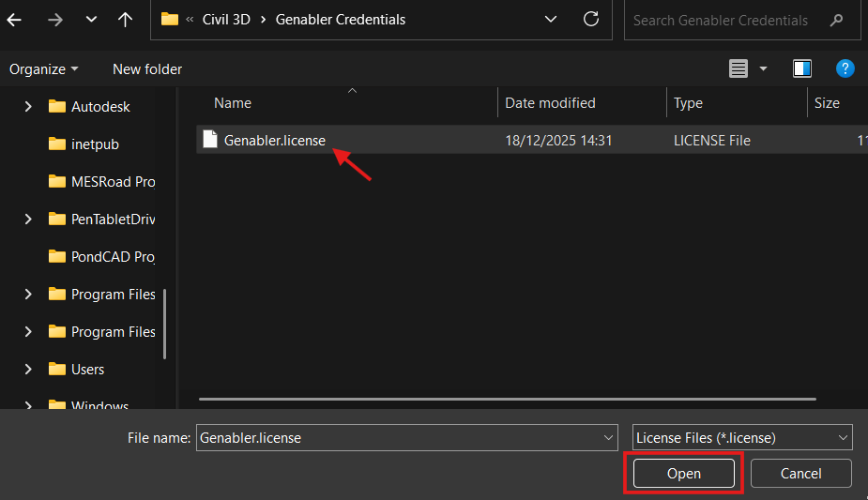868x500 pixels.
Task: Go back to previous folder
Action: pyautogui.click(x=14, y=20)
